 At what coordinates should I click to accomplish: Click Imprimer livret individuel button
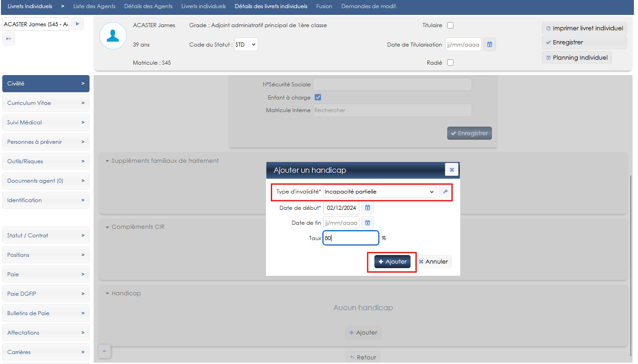(x=584, y=28)
